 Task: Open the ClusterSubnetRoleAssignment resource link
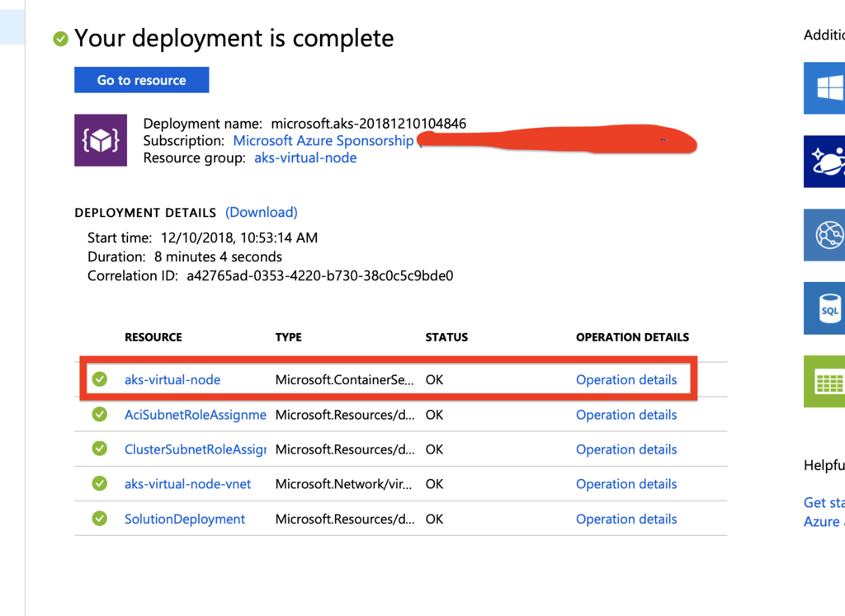tap(196, 449)
